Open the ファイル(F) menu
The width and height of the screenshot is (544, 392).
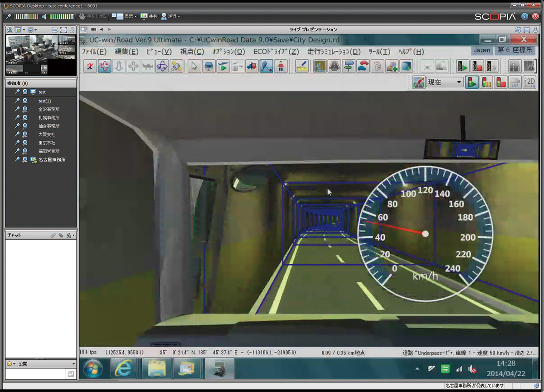pos(94,52)
